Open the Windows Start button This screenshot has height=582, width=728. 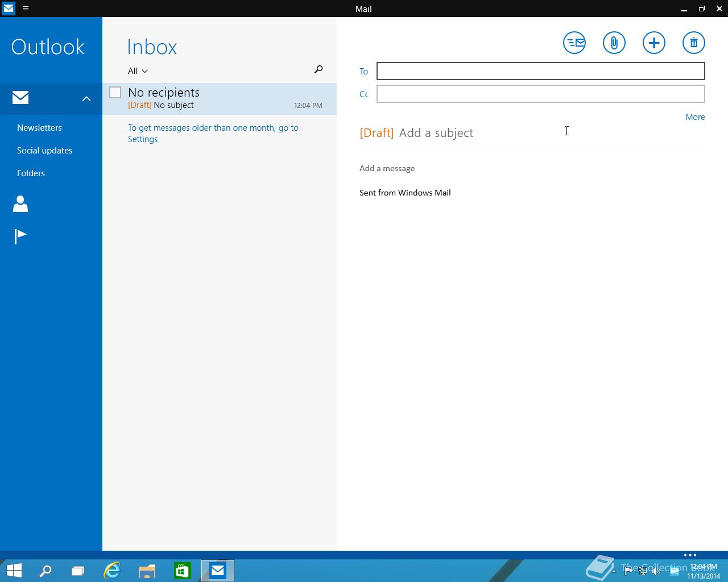tap(14, 571)
